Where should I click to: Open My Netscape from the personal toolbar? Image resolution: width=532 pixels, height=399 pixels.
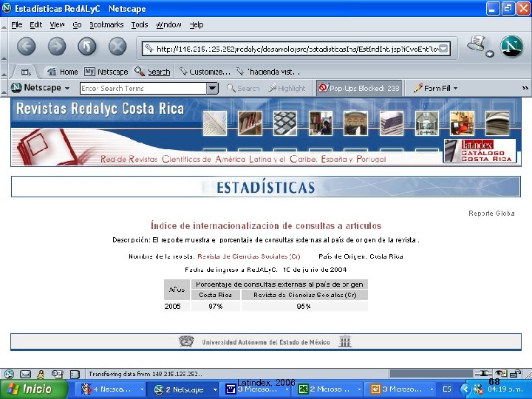pos(106,72)
